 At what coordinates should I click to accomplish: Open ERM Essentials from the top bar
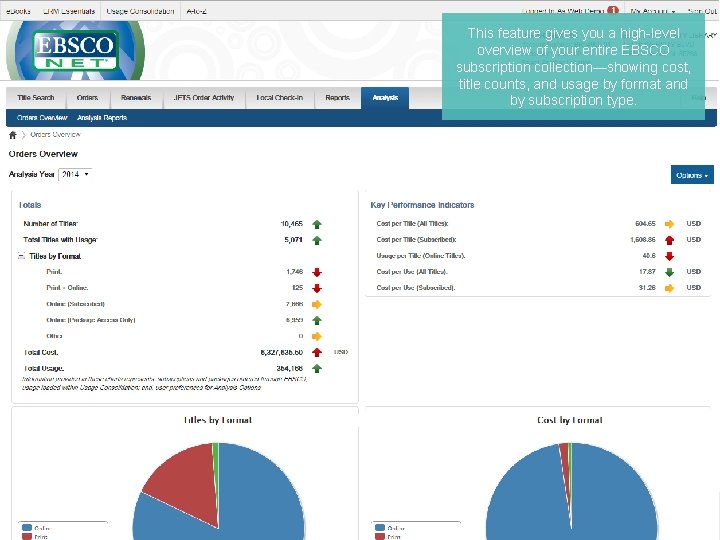coord(69,11)
